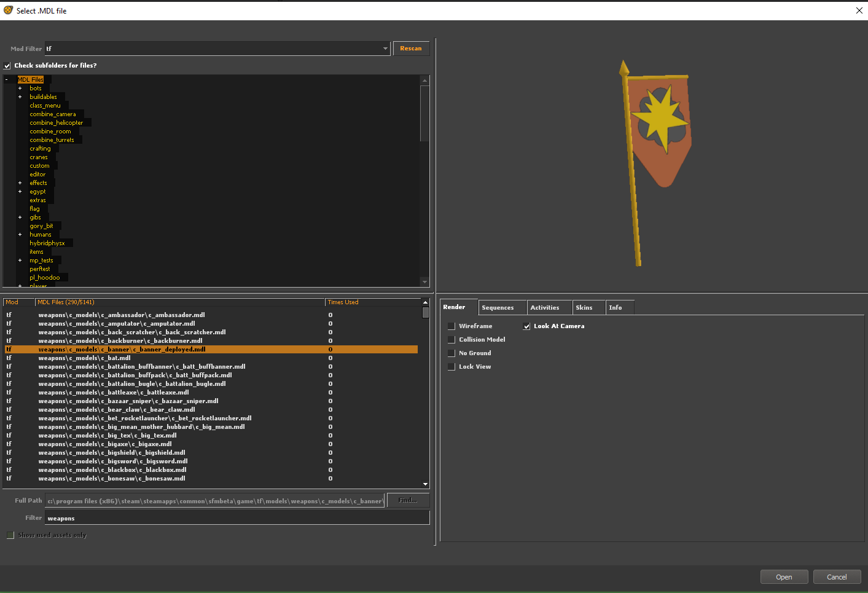
Task: Click the Filter input field
Action: click(x=237, y=518)
